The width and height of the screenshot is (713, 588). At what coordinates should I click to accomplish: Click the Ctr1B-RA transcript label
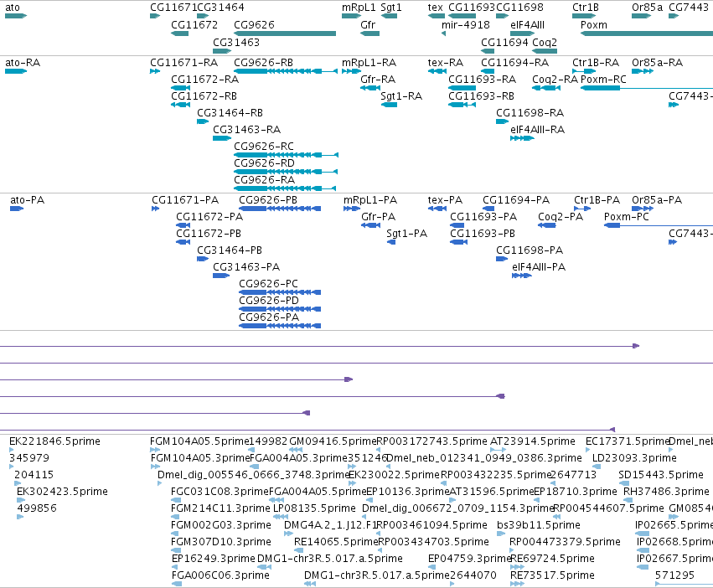pos(596,62)
